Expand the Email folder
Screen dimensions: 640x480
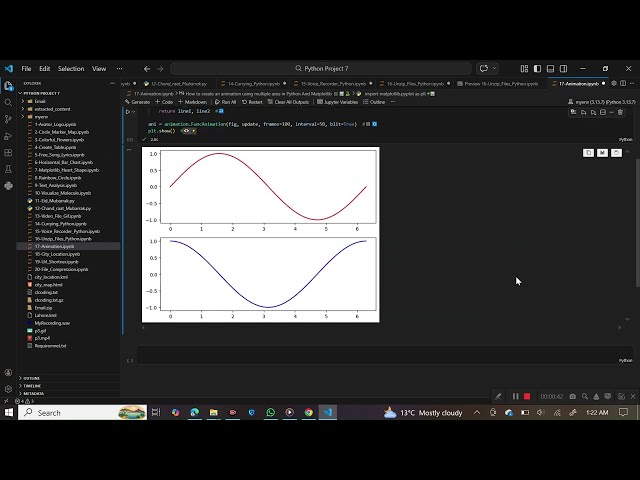(40, 101)
